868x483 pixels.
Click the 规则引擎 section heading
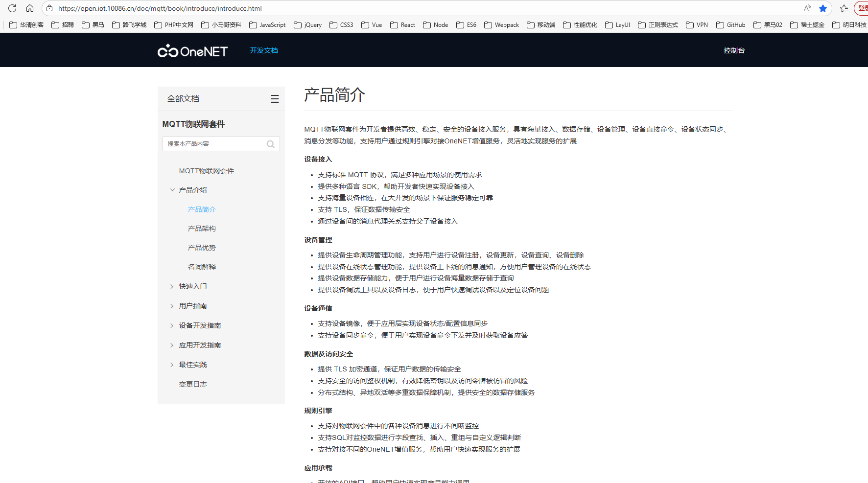(318, 411)
